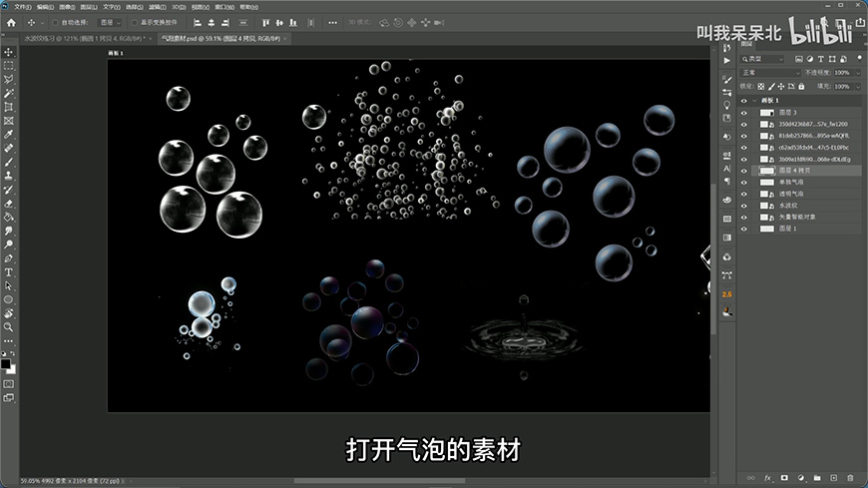Open the opacity 不透明度 dropdown arrow
Viewport: 868px width, 488px height.
coord(858,73)
